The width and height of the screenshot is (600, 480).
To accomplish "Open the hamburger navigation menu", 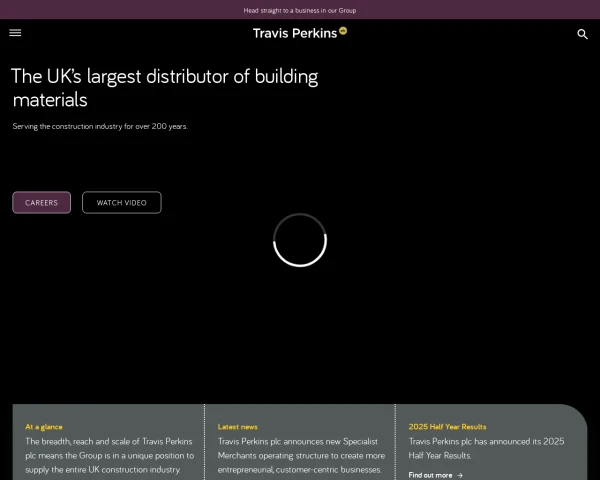I will (x=15, y=33).
